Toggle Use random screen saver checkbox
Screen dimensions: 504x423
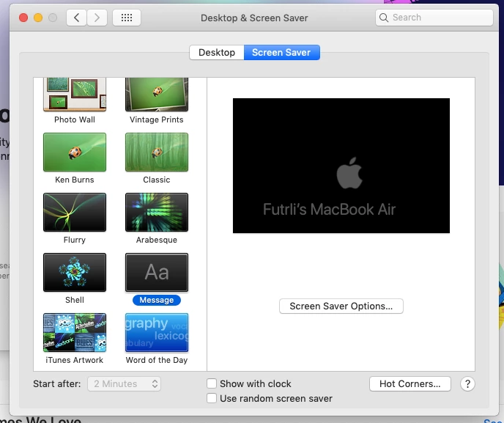click(212, 398)
